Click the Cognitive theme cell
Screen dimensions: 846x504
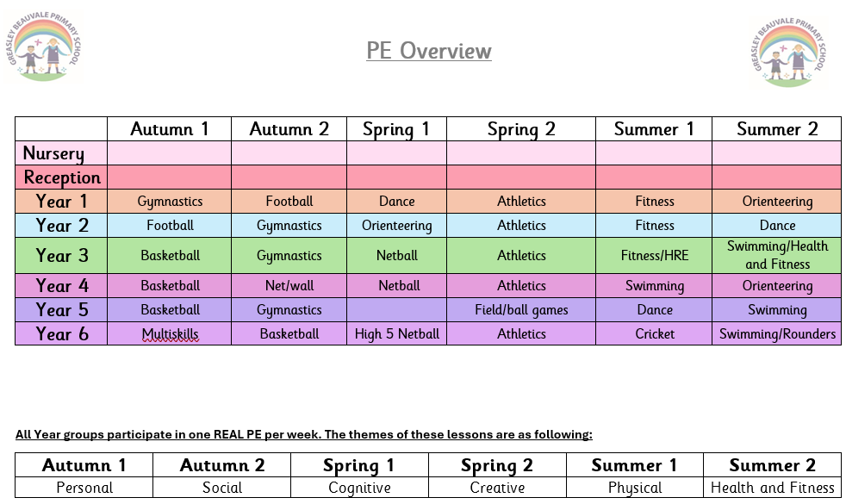coord(359,488)
